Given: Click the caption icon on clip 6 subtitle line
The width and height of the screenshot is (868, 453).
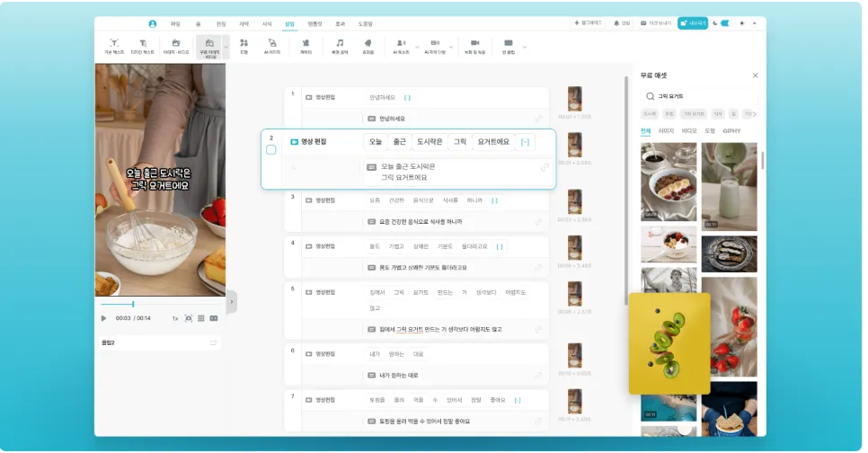Looking at the screenshot, I should pyautogui.click(x=372, y=376).
